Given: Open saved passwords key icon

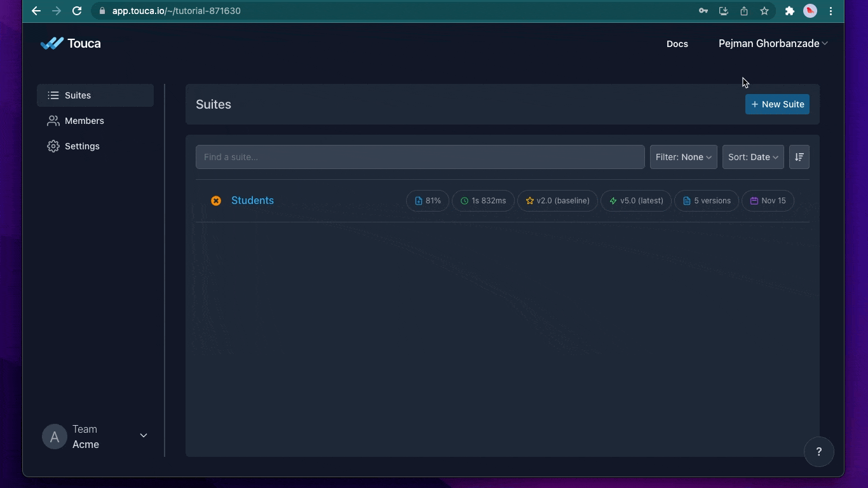Looking at the screenshot, I should pos(703,11).
